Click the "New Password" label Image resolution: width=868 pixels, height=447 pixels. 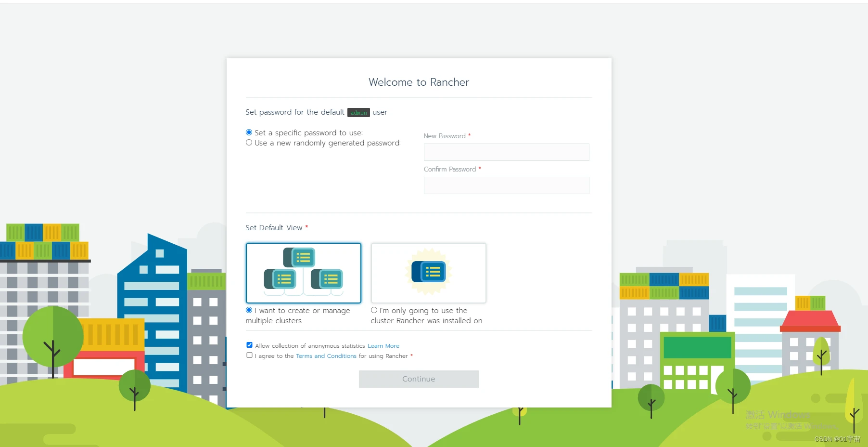445,136
